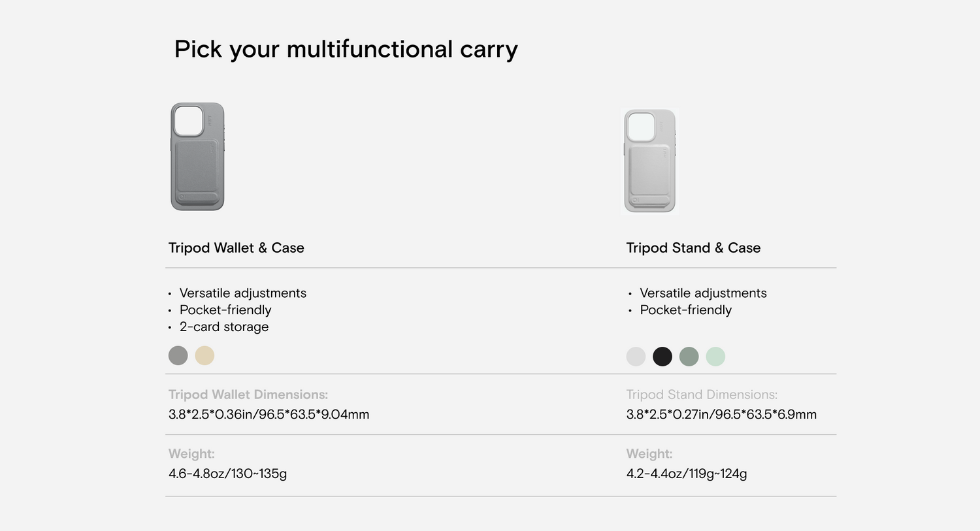This screenshot has height=531, width=980.
Task: Click "Versatile adjustments" under Tripod Wallet
Action: [x=242, y=293]
